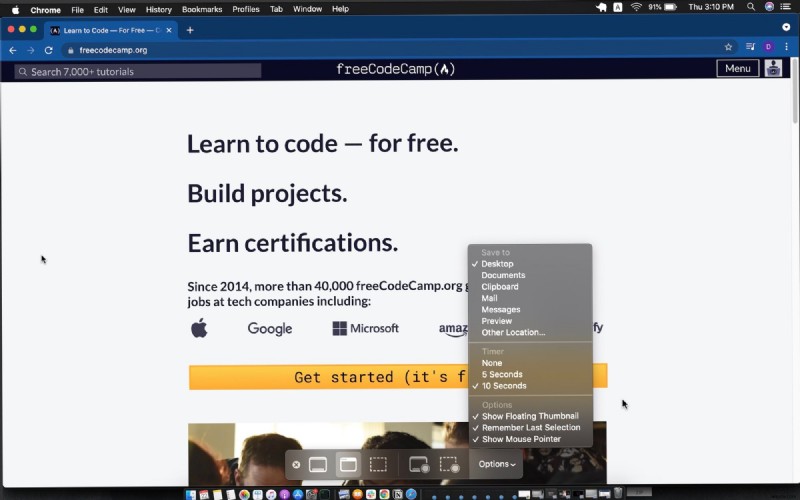This screenshot has height=500, width=800.
Task: Click the page's vertical scrollbar thumb
Action: 795,91
